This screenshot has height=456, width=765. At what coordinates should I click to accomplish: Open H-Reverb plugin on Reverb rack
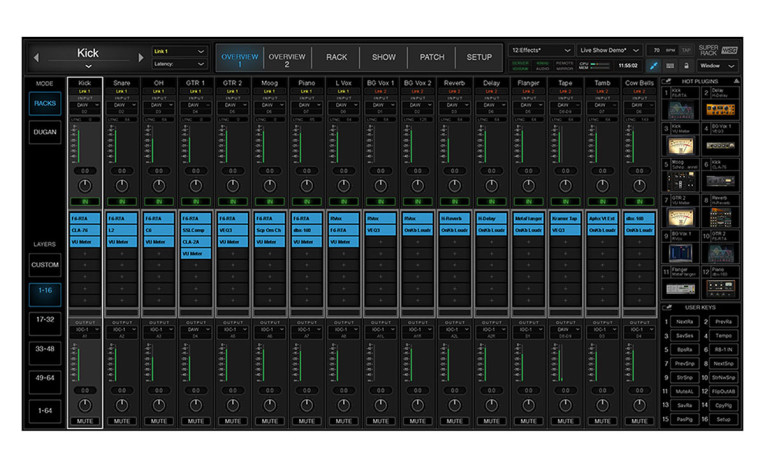click(454, 218)
